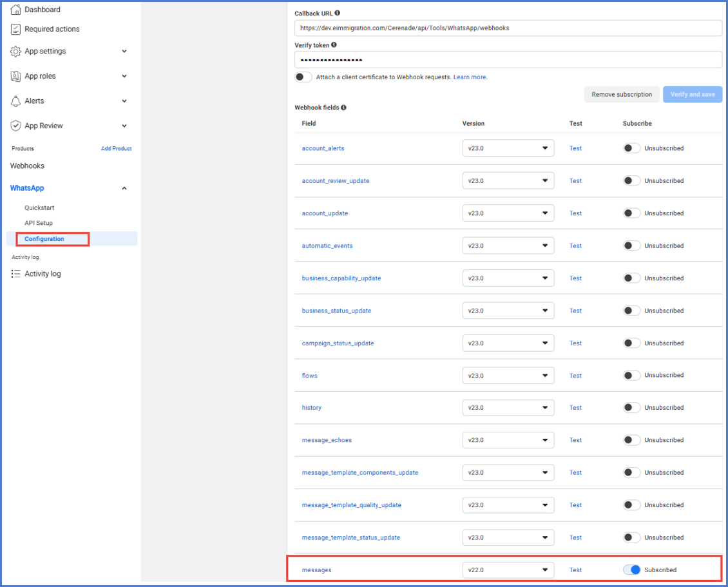
Task: Enable the account_alerts subscribe toggle
Action: (x=631, y=148)
